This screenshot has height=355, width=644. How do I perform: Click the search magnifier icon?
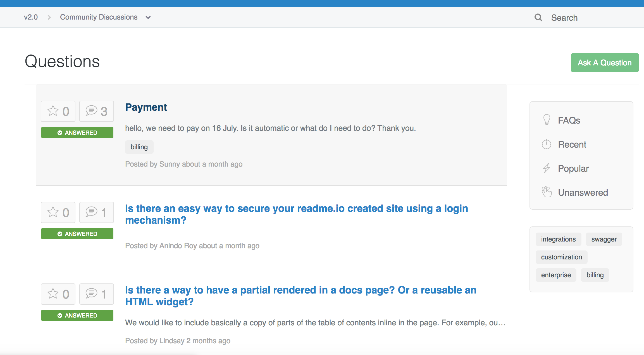(538, 18)
